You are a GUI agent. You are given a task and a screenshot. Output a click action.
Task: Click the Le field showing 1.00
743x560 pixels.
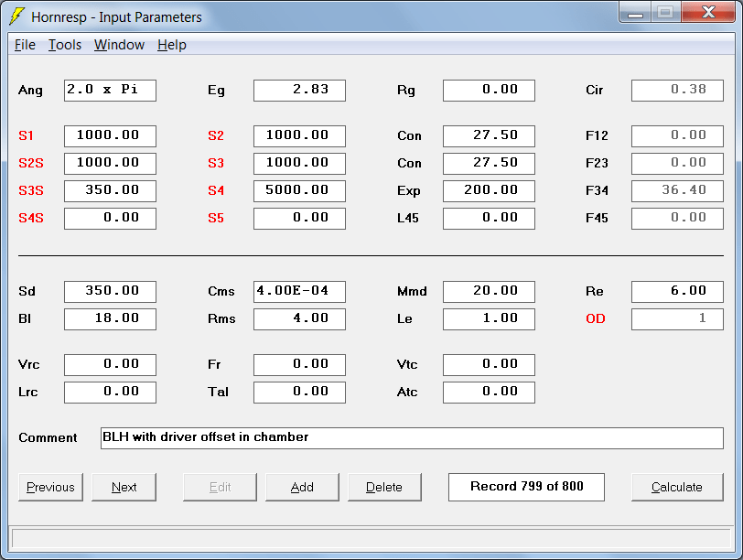click(x=489, y=318)
